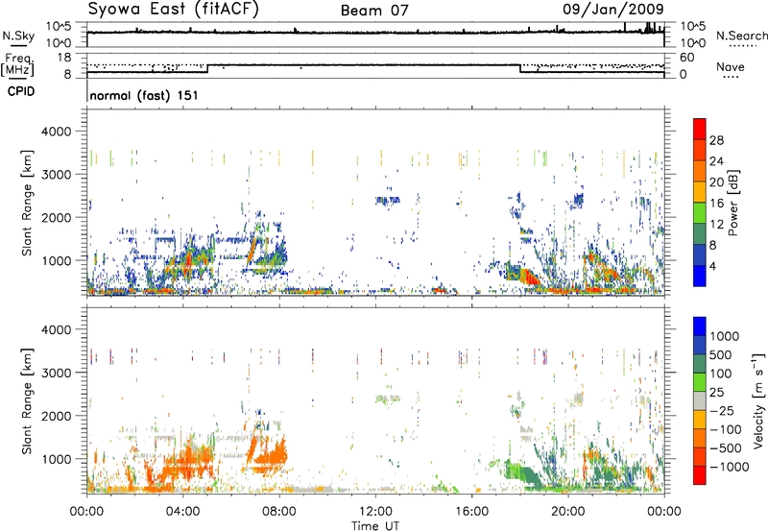
Task: Click the '08:00' time axis tick label
Action: coord(279,511)
